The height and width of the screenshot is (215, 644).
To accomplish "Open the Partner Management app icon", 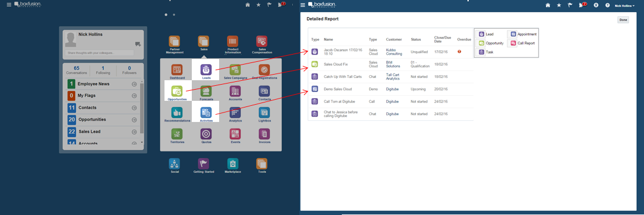I will [175, 41].
